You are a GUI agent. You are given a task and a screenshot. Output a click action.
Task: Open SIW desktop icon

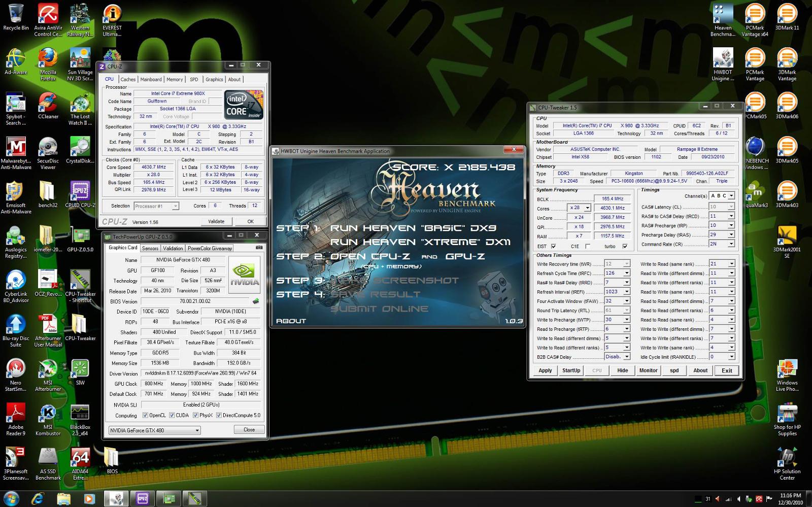pos(80,373)
